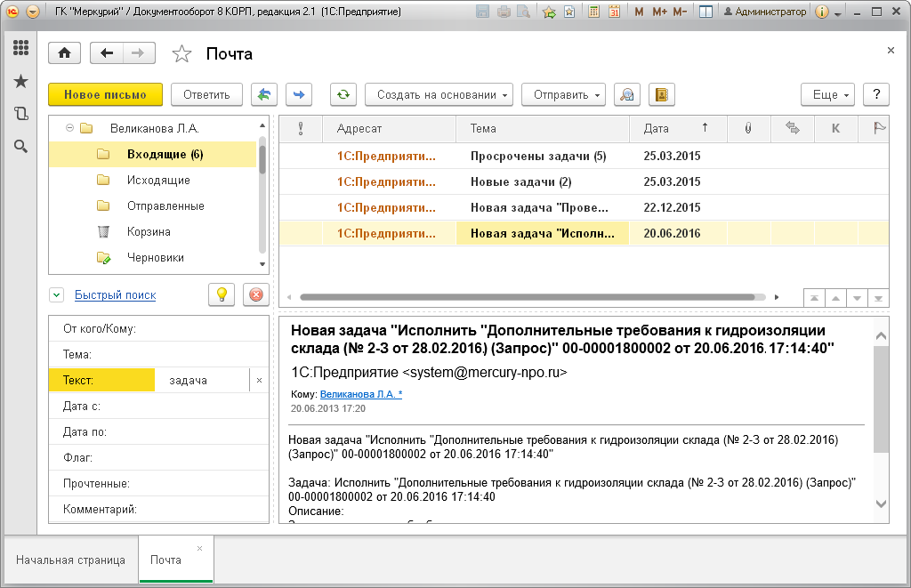The width and height of the screenshot is (911, 588).
Task: Switch to the Начальная страница tab
Action: pos(71,560)
